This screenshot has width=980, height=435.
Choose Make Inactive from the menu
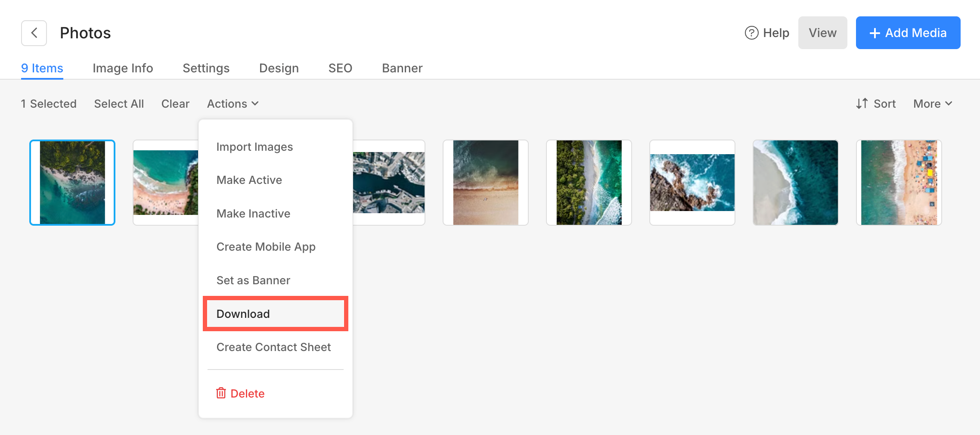coord(253,214)
